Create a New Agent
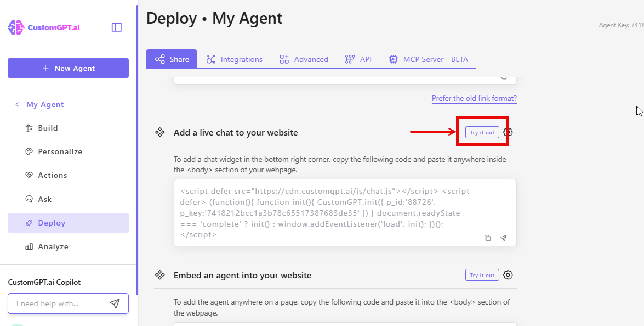644x326 pixels. pyautogui.click(x=68, y=68)
